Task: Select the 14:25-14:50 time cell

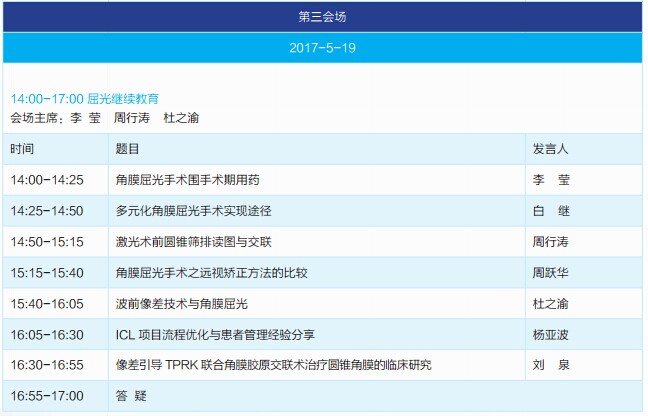Action: [47, 211]
